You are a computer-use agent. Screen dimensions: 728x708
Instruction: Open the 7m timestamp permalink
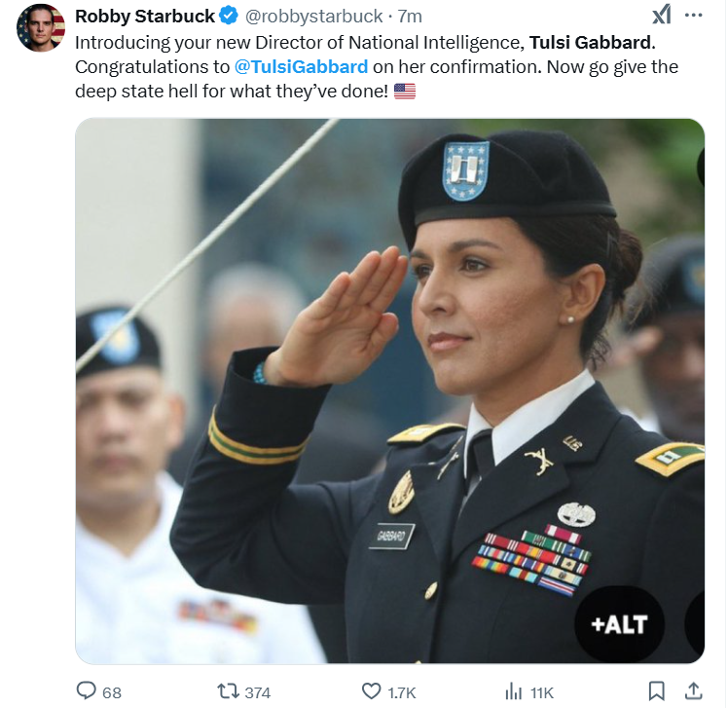click(x=409, y=17)
